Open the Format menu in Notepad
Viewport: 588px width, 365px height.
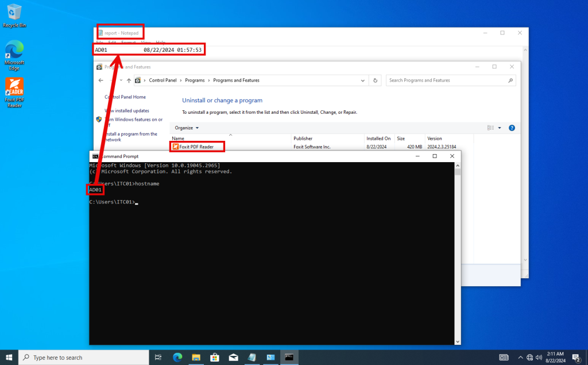point(128,43)
